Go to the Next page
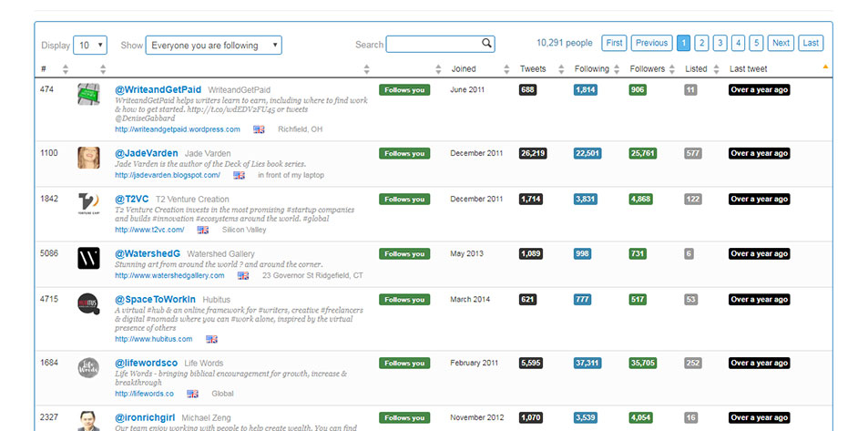The image size is (868, 431). click(781, 43)
